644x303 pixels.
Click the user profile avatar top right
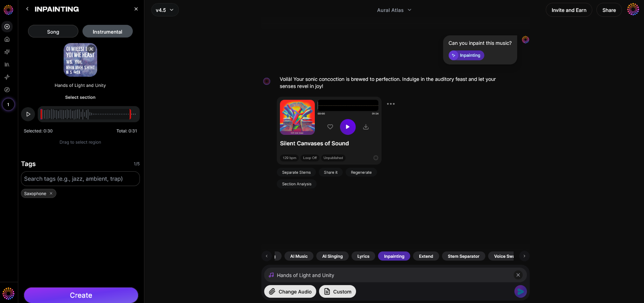[x=633, y=10]
